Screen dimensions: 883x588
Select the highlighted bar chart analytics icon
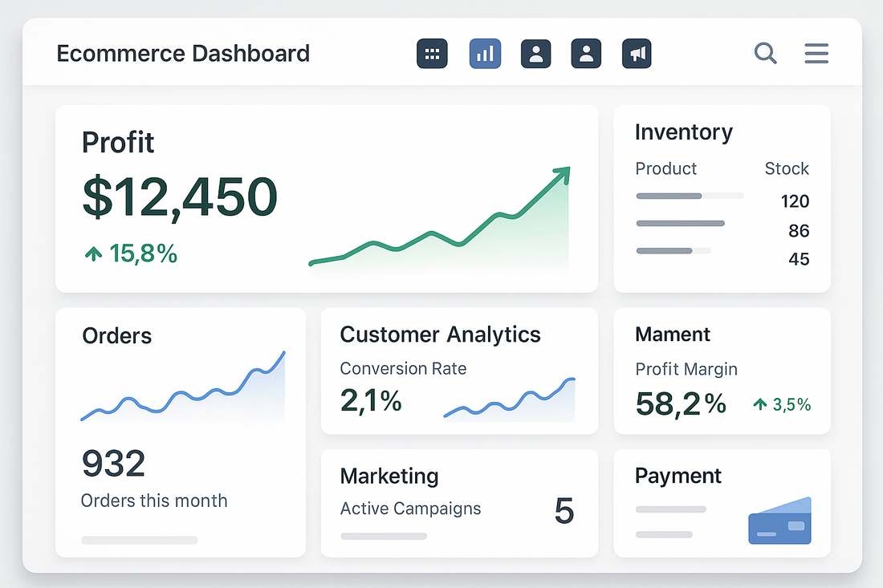pos(485,53)
